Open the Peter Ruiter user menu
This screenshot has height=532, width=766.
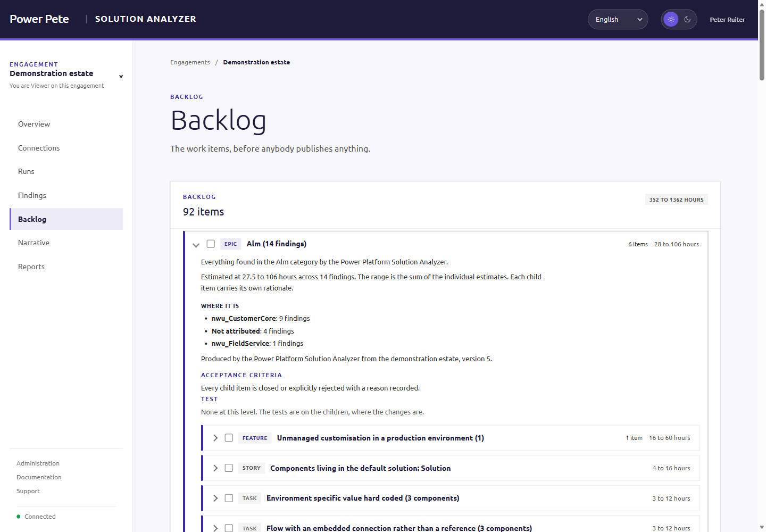727,20
